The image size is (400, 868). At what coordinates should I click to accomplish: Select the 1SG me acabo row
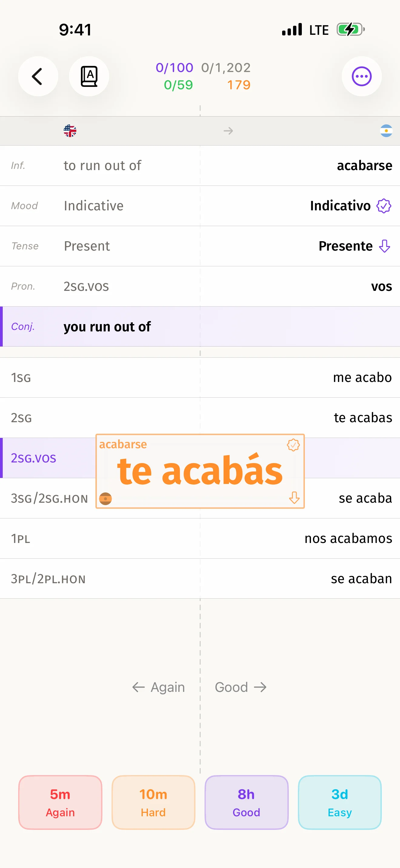[200, 377]
